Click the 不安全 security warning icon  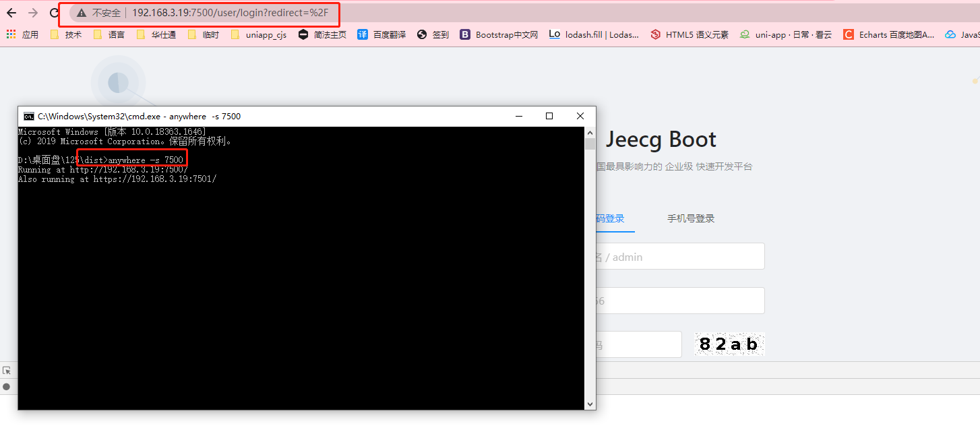click(82, 13)
